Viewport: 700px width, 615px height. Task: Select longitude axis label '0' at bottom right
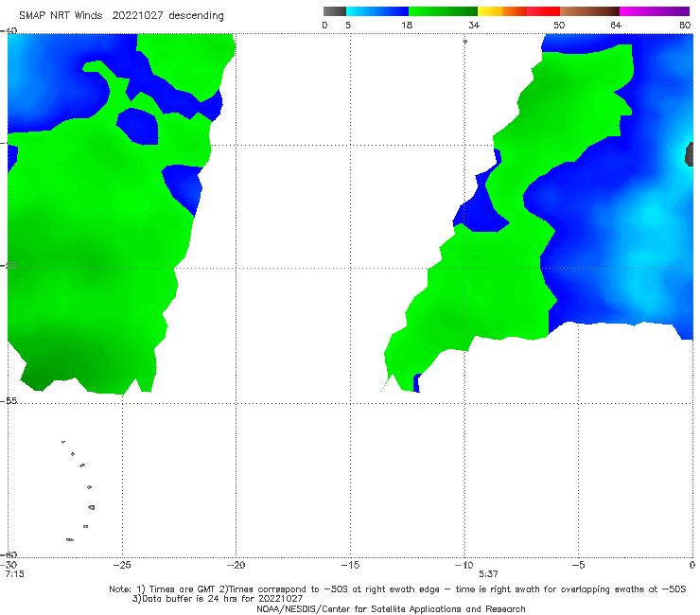692,565
